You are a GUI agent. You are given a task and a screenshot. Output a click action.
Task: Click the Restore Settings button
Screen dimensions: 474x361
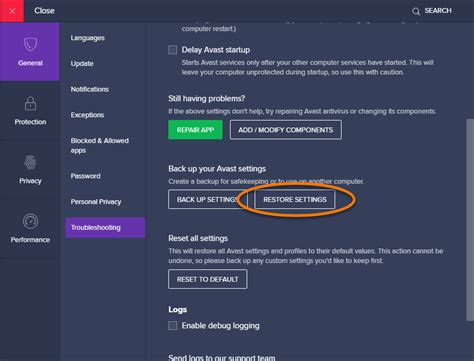pos(295,199)
